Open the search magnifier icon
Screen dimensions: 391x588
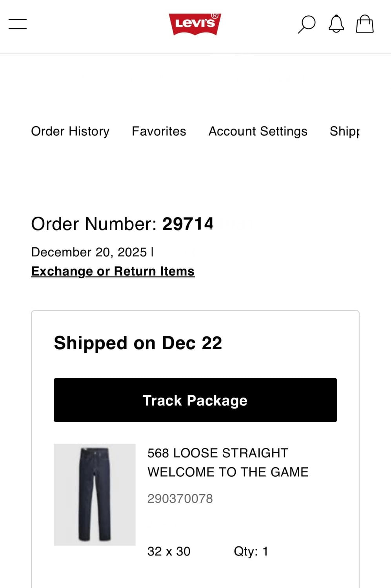point(306,24)
